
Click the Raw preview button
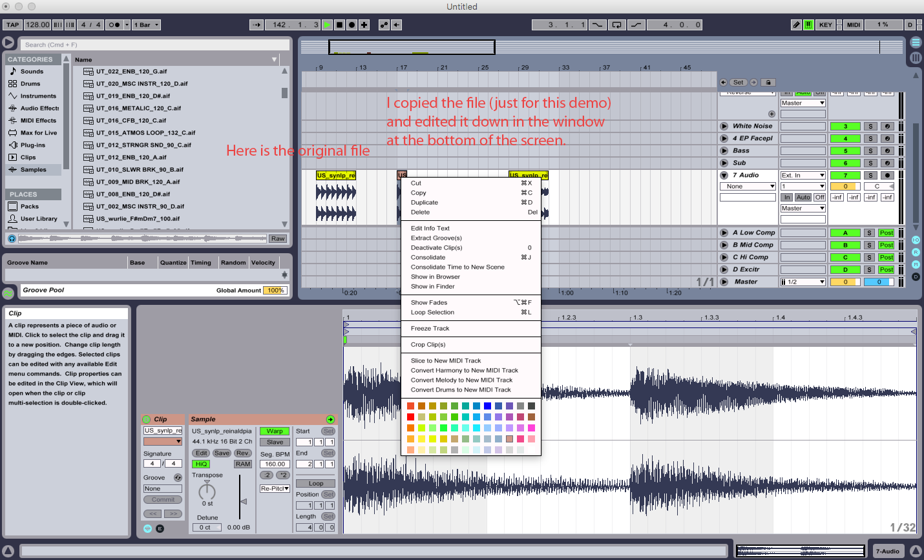tap(278, 238)
